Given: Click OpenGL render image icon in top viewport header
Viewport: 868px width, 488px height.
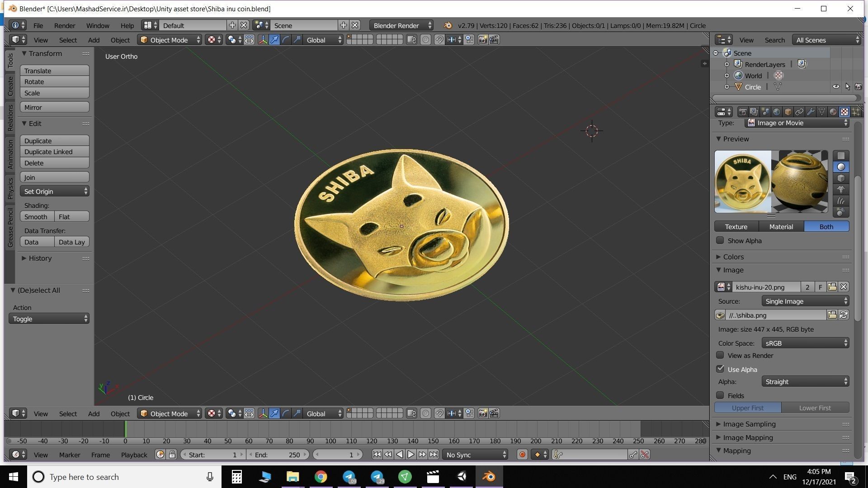Looking at the screenshot, I should [482, 40].
